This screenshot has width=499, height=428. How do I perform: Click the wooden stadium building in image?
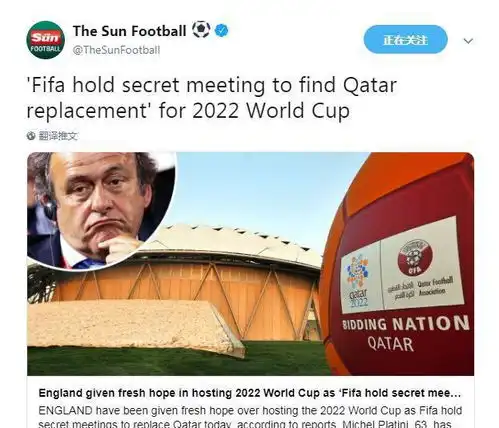click(x=187, y=283)
